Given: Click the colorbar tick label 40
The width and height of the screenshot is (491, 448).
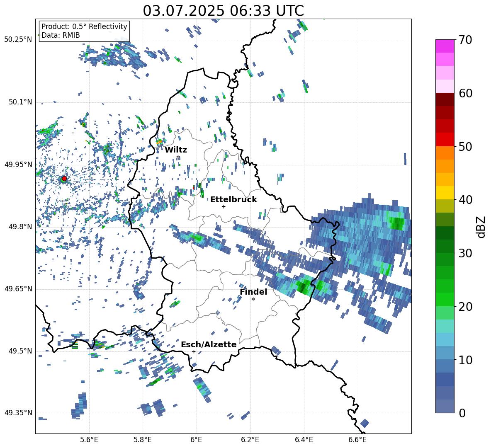Looking at the screenshot, I should (x=465, y=200).
